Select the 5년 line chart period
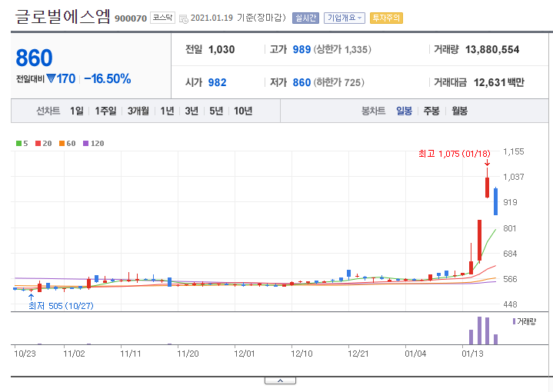The height and width of the screenshot is (392, 553). [216, 111]
